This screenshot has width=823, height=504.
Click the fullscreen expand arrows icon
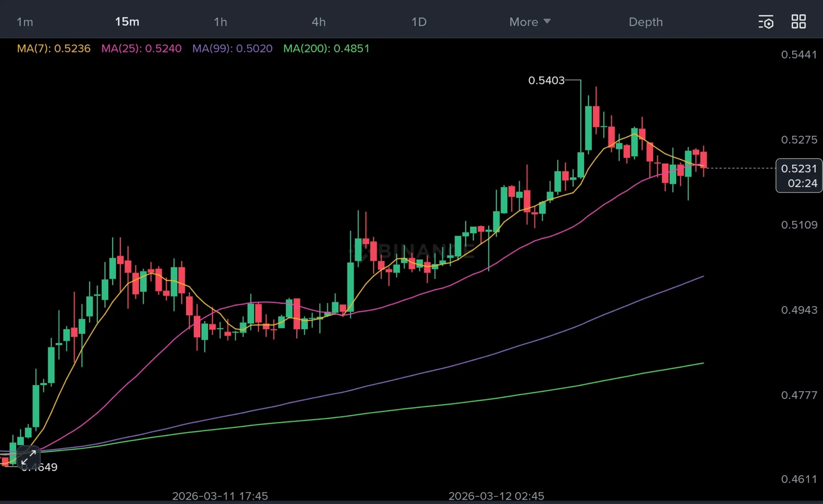tap(29, 458)
